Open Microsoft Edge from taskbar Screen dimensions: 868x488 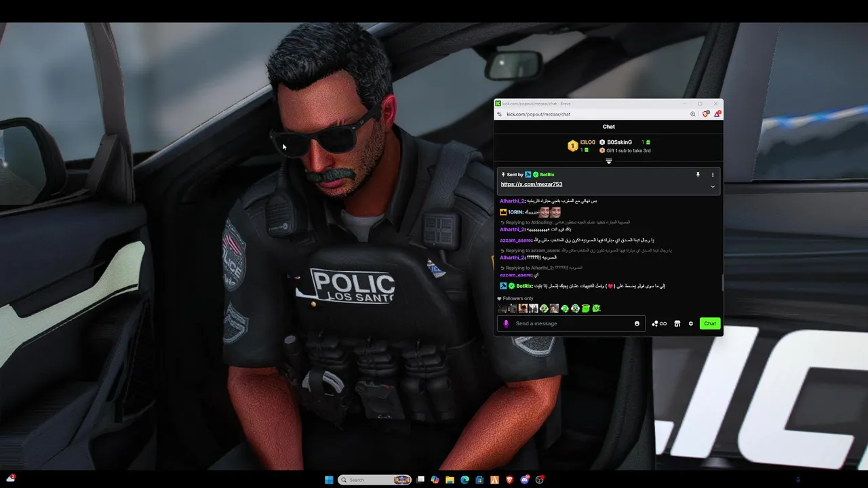(x=465, y=480)
